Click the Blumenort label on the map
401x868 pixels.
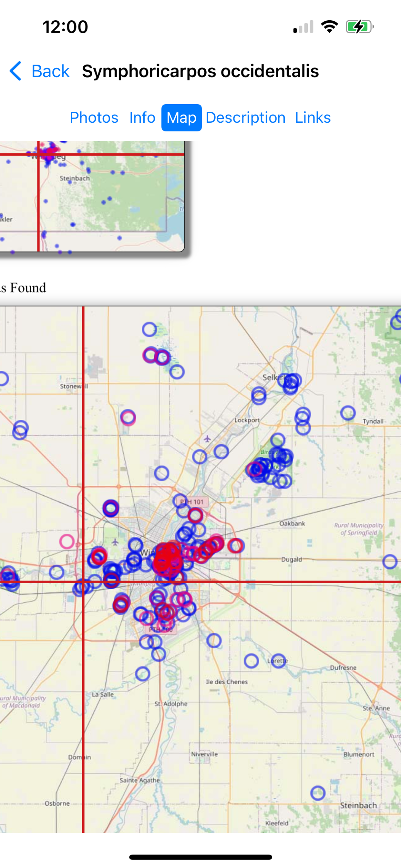tap(358, 754)
